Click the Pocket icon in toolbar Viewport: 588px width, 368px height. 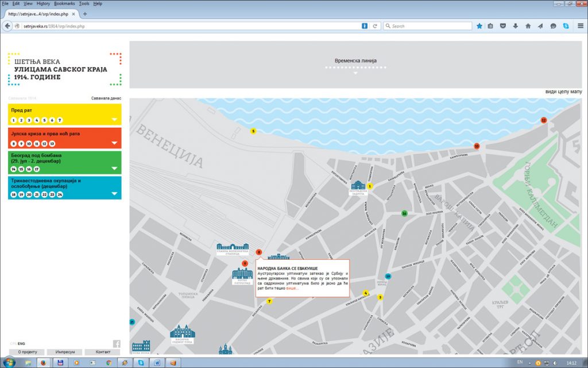(503, 26)
